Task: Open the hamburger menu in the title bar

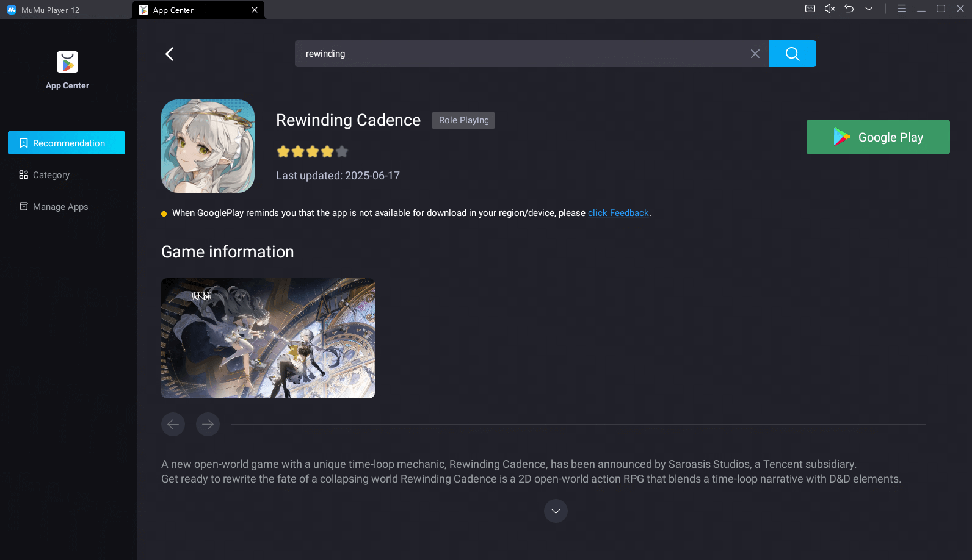Action: (901, 9)
